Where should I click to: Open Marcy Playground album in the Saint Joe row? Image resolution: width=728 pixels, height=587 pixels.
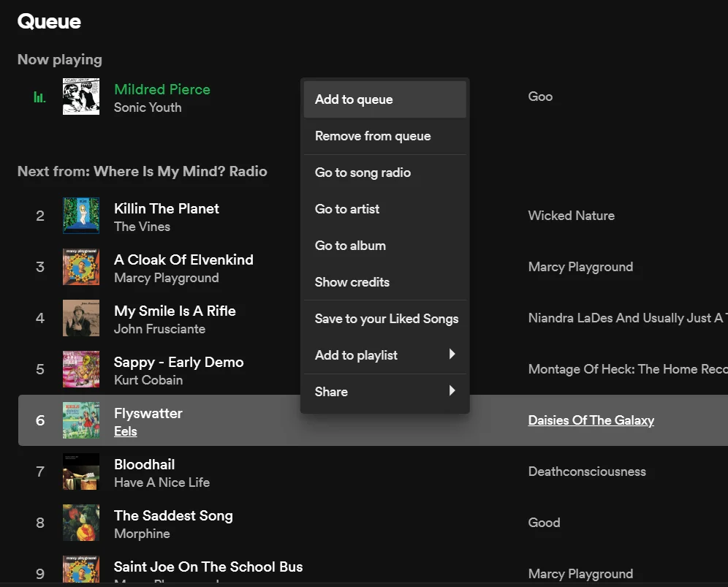[x=580, y=574]
